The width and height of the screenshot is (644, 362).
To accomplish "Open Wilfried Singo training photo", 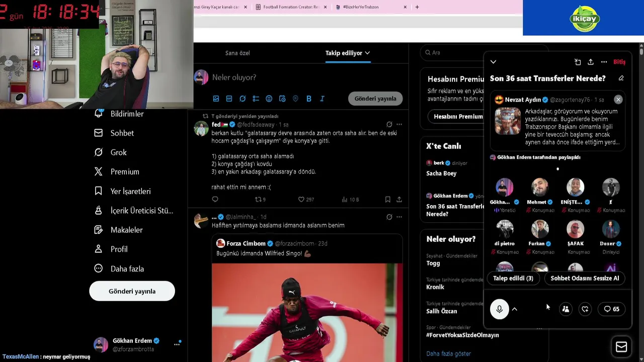I will [307, 312].
